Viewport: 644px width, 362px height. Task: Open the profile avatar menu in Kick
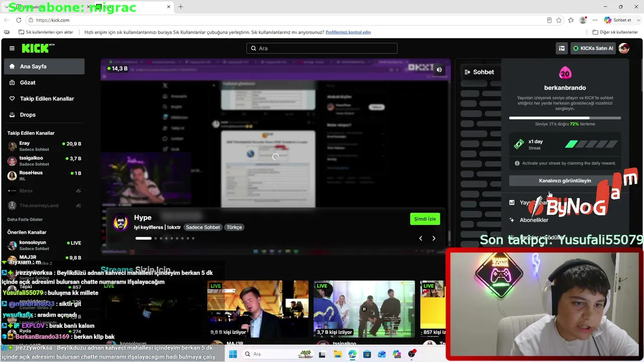pos(624,48)
